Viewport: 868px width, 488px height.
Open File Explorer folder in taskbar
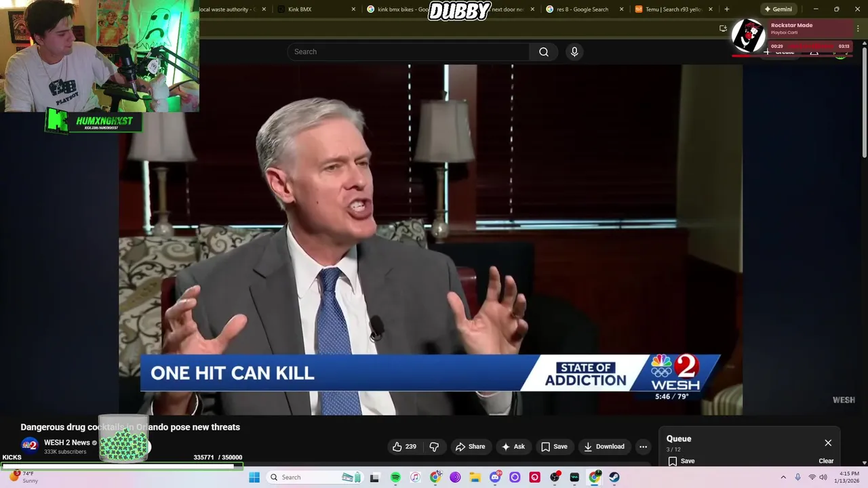pyautogui.click(x=475, y=477)
